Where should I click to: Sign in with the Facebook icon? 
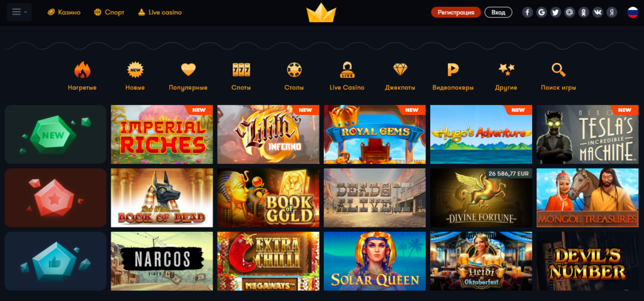click(x=528, y=13)
